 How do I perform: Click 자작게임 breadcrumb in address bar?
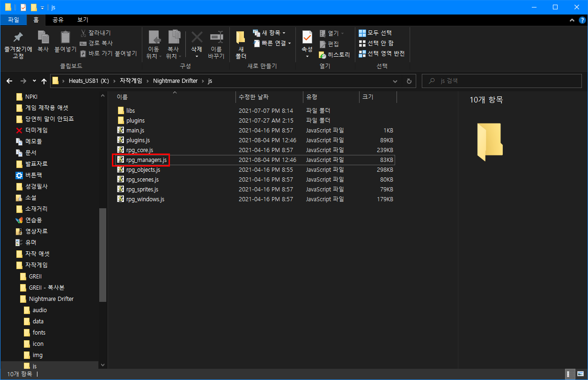[131, 81]
